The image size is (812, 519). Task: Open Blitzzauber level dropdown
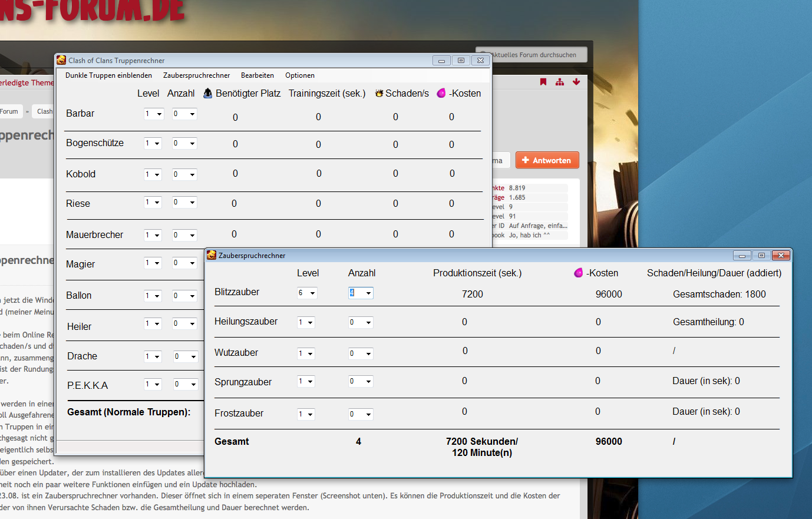coord(307,293)
